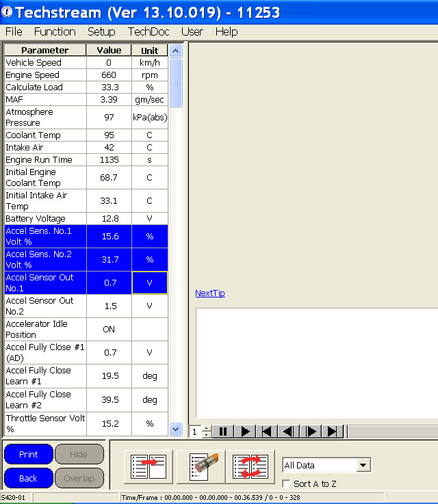Jump to the last frame button

(x=333, y=432)
